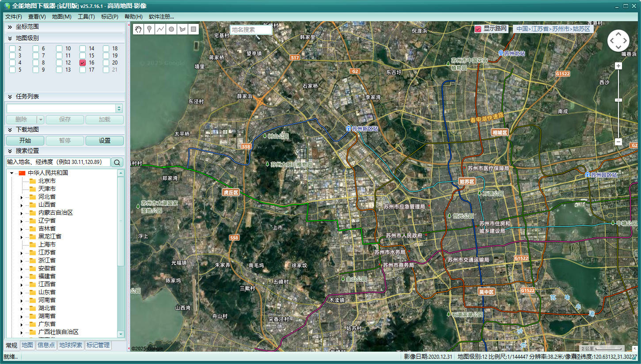641x364 pixels.
Task: Select the hand pan tool
Action: (x=139, y=29)
